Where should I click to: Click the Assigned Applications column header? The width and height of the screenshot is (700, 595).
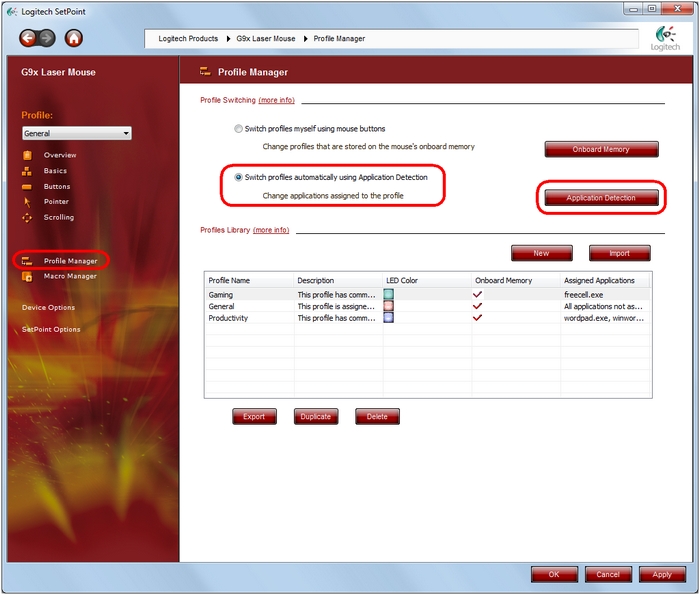604,280
